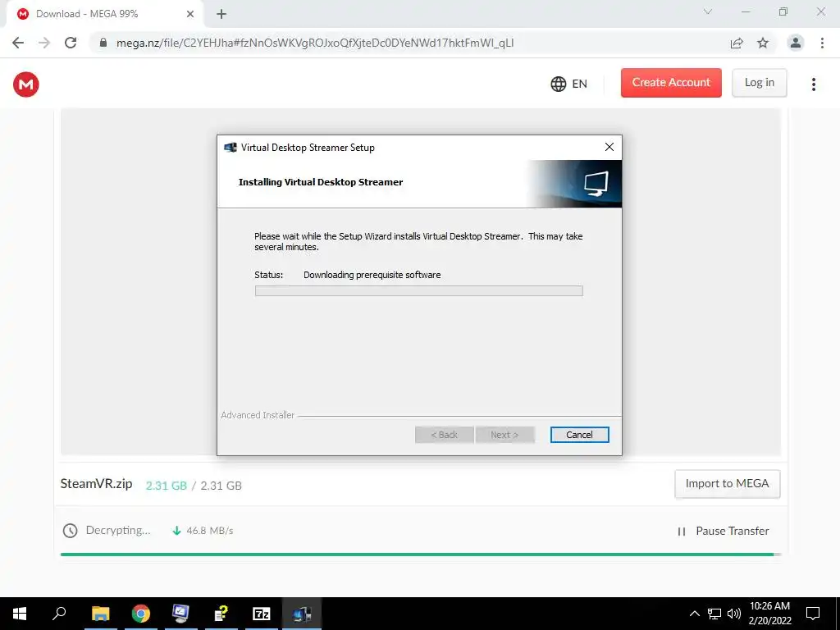Viewport: 840px width, 630px height.
Task: Switch to Chrome in the taskbar
Action: coord(141,614)
